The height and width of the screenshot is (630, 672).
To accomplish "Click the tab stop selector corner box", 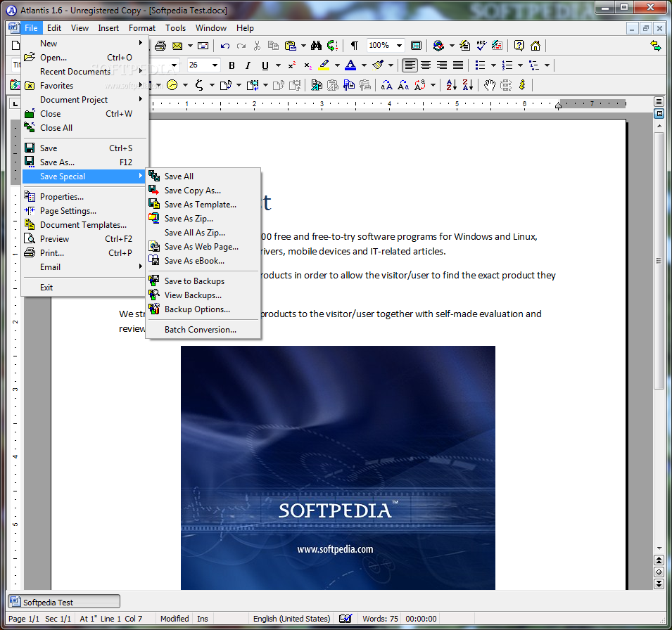I will (x=15, y=103).
